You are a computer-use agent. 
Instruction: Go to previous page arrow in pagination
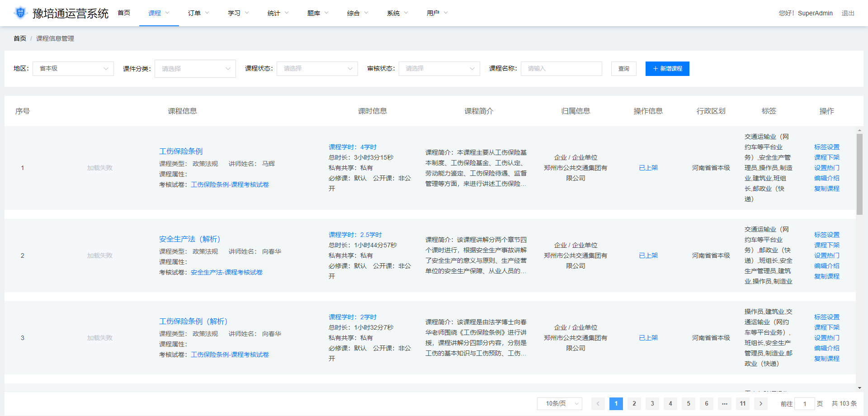[x=598, y=404]
